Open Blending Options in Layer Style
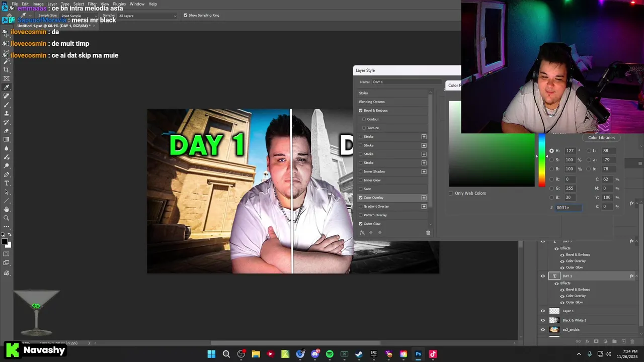 click(x=372, y=102)
